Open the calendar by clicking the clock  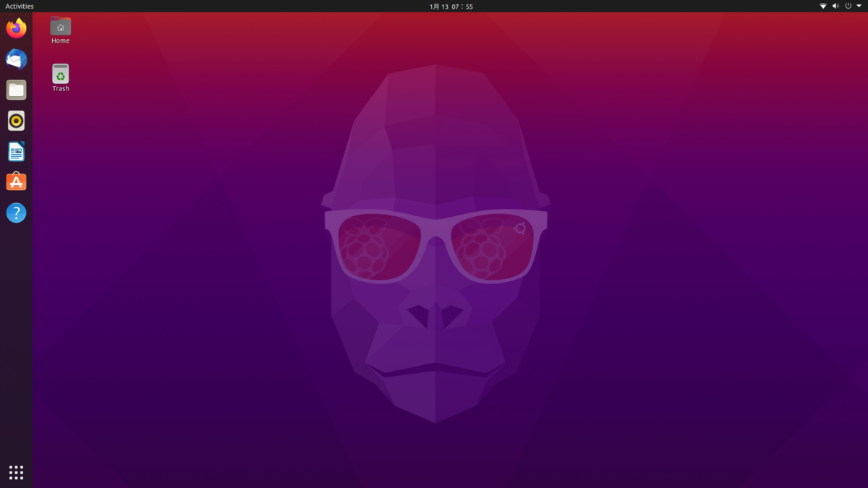click(450, 6)
